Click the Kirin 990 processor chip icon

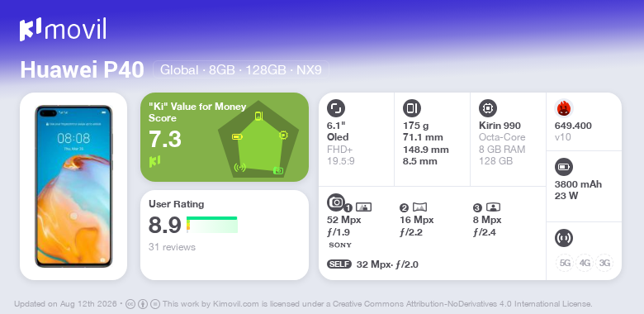[x=487, y=108]
